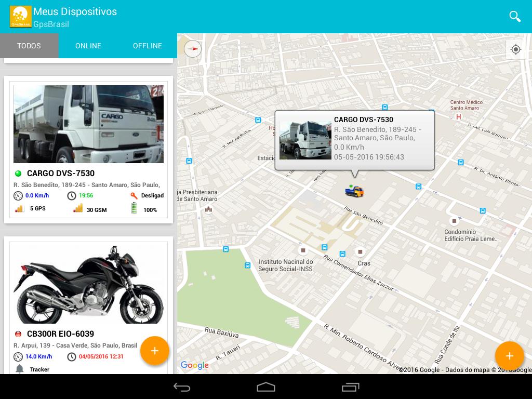Tap clock icon next to 19:56

click(72, 196)
